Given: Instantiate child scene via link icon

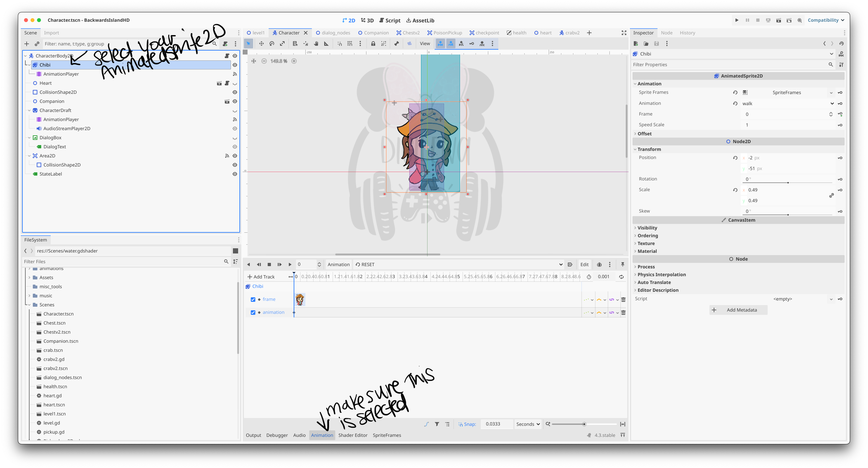Looking at the screenshot, I should click(x=37, y=44).
